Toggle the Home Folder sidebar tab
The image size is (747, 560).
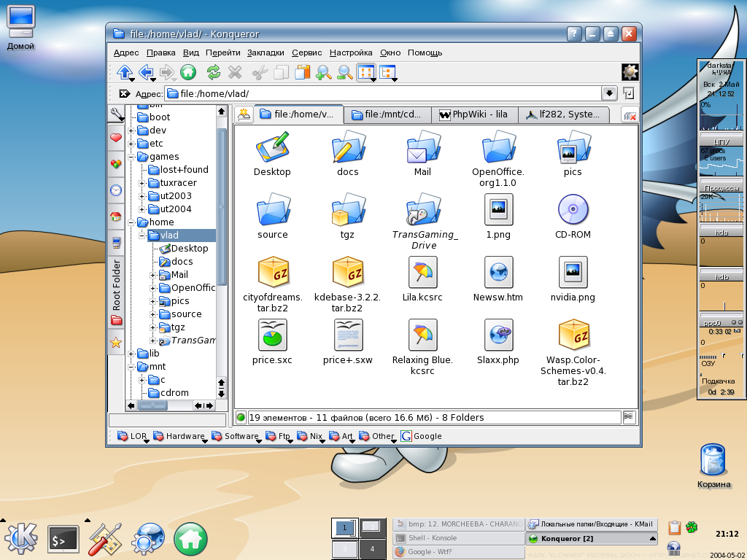pos(116,217)
